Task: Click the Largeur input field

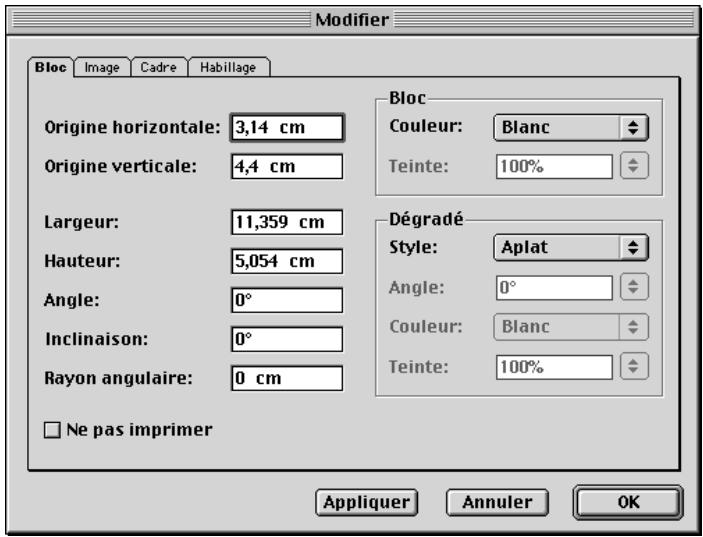Action: [x=287, y=222]
